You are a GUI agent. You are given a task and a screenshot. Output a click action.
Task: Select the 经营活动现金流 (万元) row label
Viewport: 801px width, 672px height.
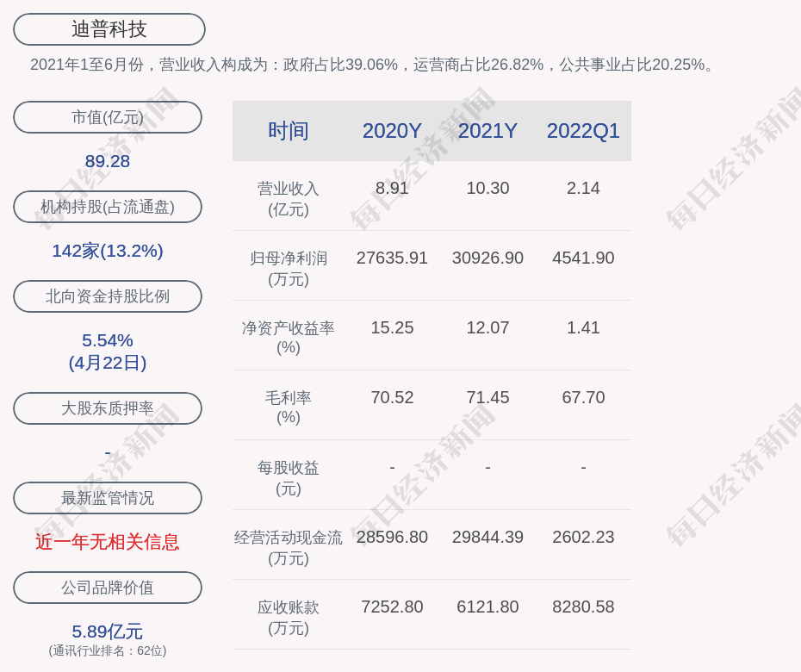pyautogui.click(x=289, y=547)
